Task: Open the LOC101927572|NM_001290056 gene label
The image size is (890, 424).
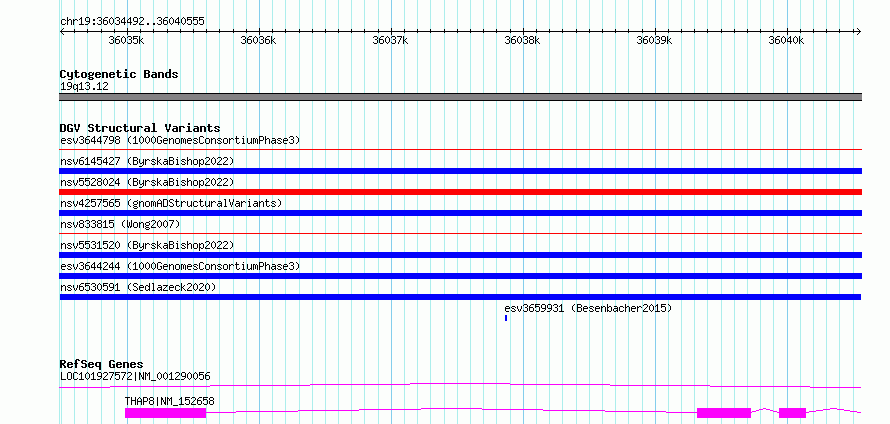Action: (x=135, y=376)
